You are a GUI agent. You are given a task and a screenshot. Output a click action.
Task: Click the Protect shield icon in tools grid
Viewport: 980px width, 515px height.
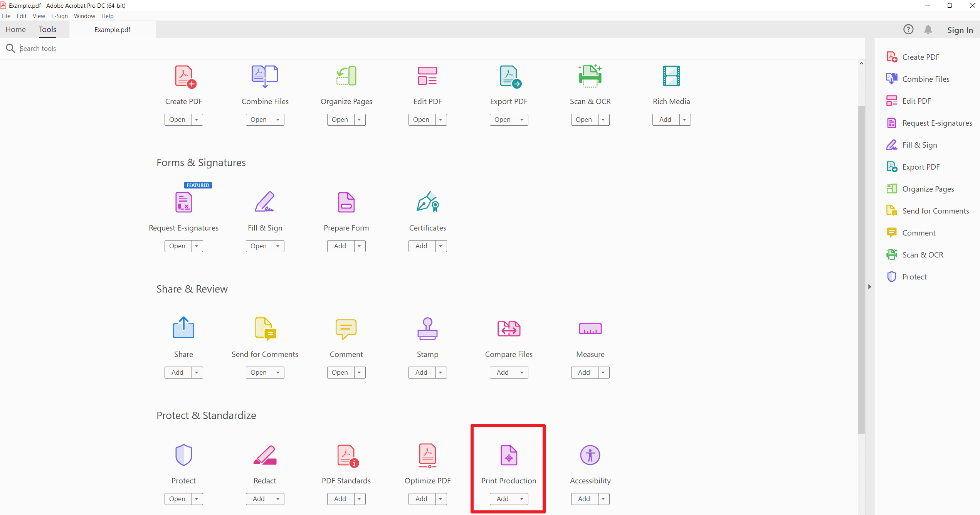click(x=183, y=455)
